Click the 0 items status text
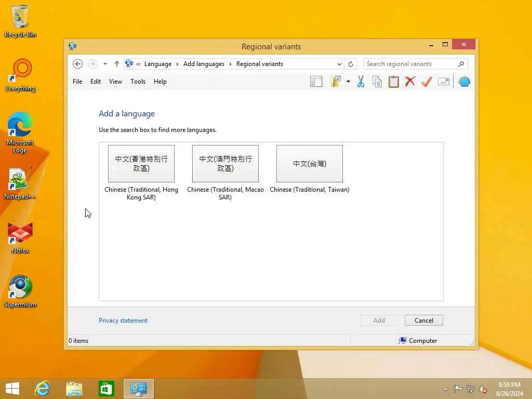Viewport: 532px width, 399px height. click(x=78, y=341)
